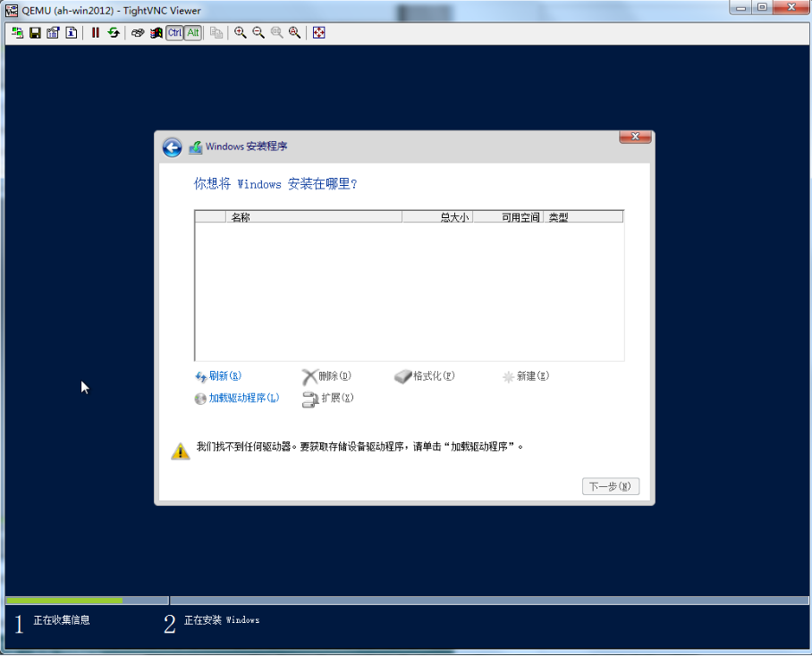Send Ctrl+Alt+Del to the remote machine

tap(138, 33)
